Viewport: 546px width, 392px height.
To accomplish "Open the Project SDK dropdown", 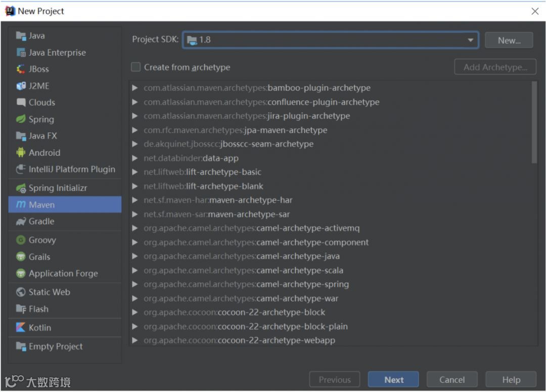I will 330,40.
